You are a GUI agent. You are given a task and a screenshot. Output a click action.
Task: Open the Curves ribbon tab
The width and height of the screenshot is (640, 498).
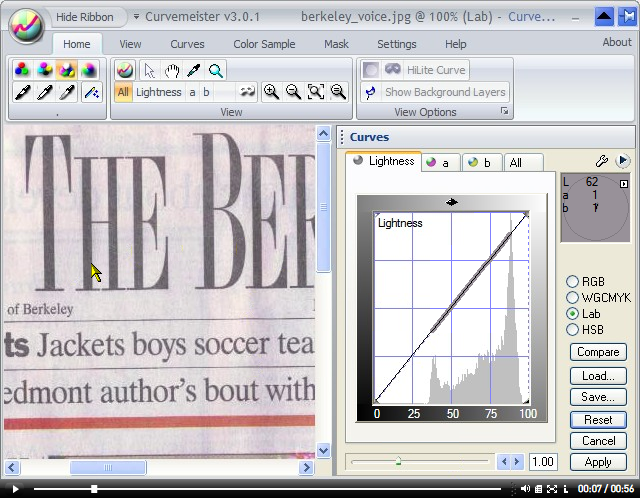tap(187, 44)
